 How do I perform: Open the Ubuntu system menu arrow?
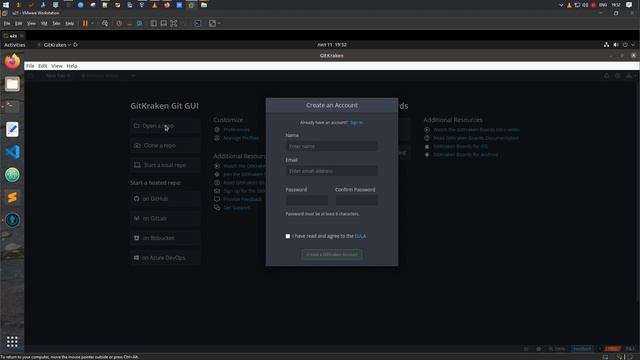click(x=633, y=45)
